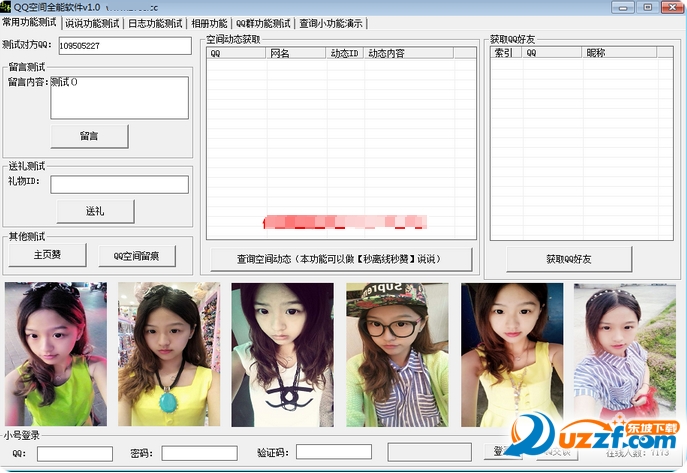Minimize the QQ空间全能软件 window
This screenshot has height=473, width=687.
[x=623, y=7]
